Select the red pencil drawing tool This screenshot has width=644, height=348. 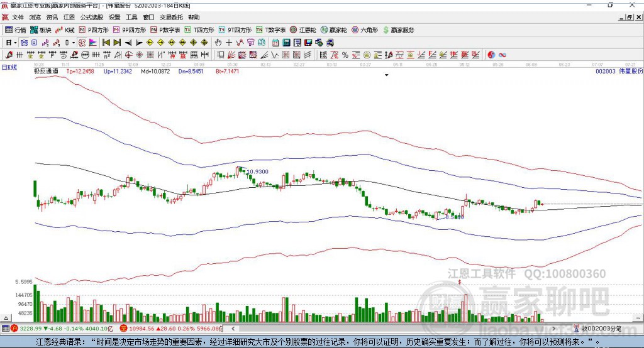(9, 55)
